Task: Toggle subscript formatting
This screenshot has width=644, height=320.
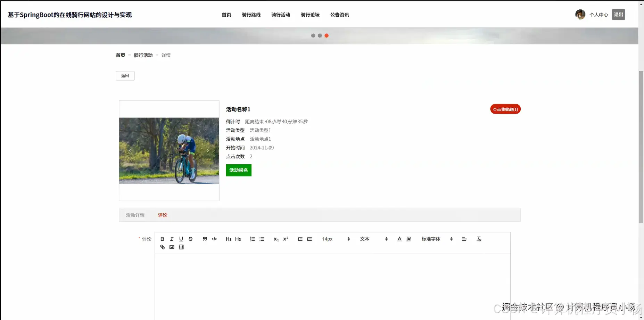Action: (x=276, y=239)
